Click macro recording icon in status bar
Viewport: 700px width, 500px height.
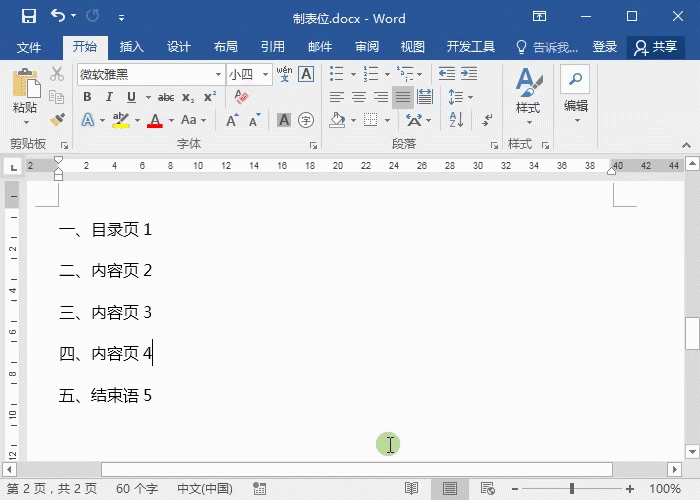pyautogui.click(x=259, y=488)
